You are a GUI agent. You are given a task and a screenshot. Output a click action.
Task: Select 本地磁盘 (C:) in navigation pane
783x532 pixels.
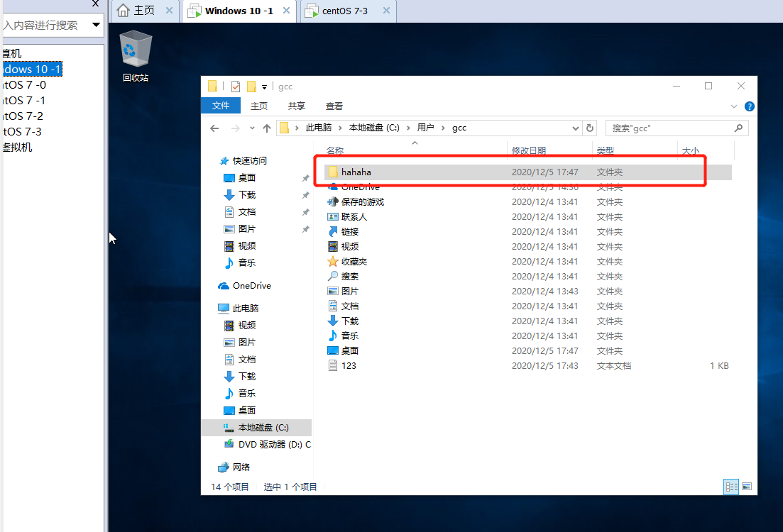tap(257, 428)
